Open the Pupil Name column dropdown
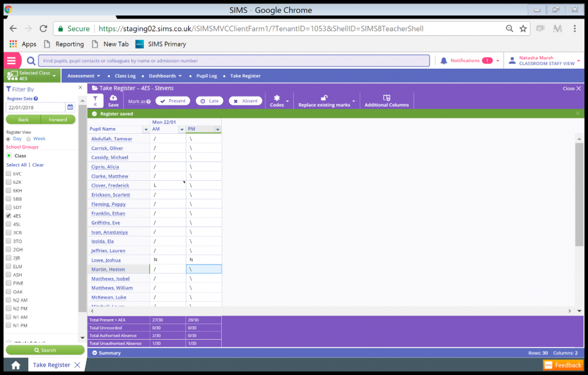Viewport: 588px width, 375px height. [146, 129]
